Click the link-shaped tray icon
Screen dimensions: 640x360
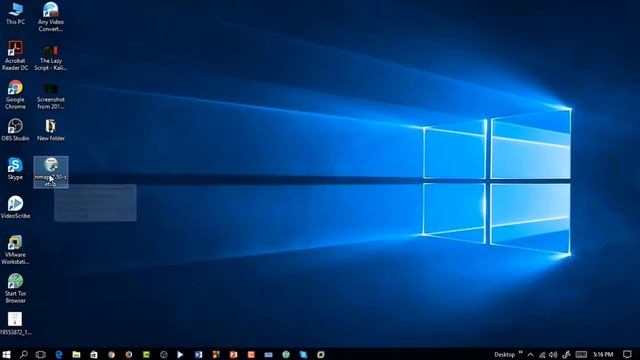tap(566, 355)
